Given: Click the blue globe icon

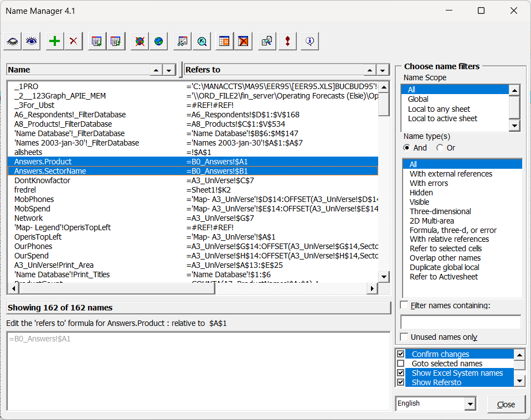Looking at the screenshot, I should tap(158, 42).
